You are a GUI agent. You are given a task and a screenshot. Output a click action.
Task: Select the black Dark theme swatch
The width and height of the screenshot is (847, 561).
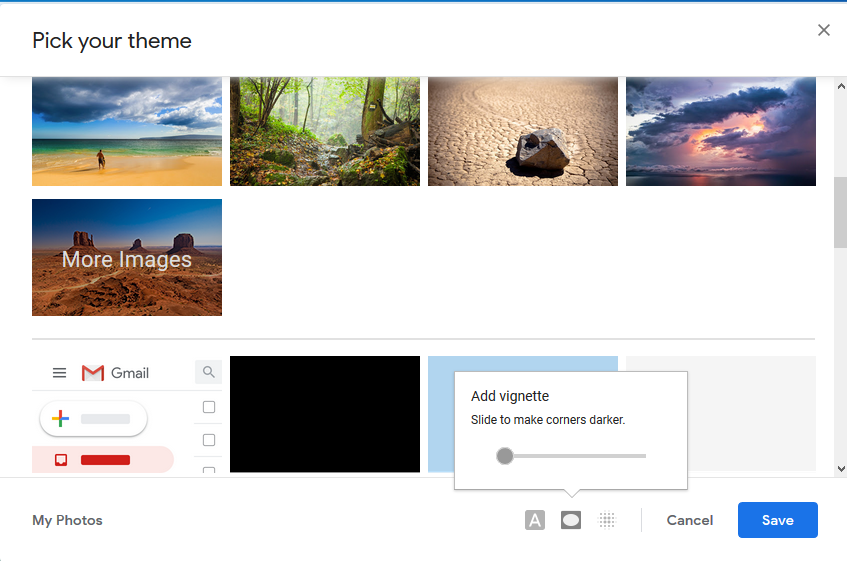pyautogui.click(x=325, y=414)
